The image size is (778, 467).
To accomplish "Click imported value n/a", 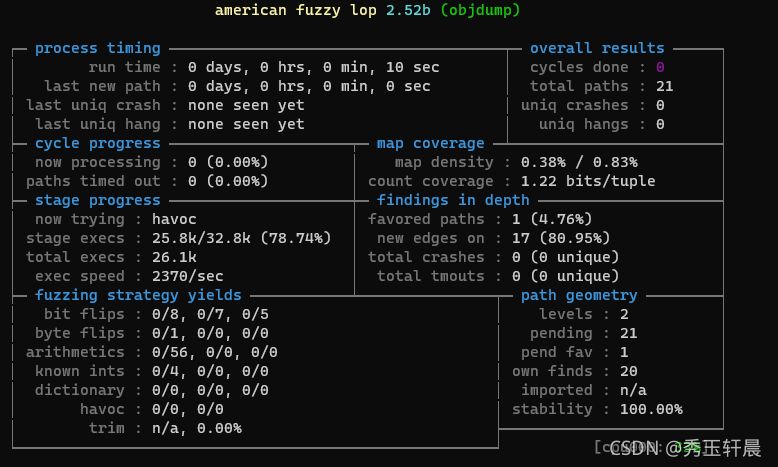I will click(633, 390).
